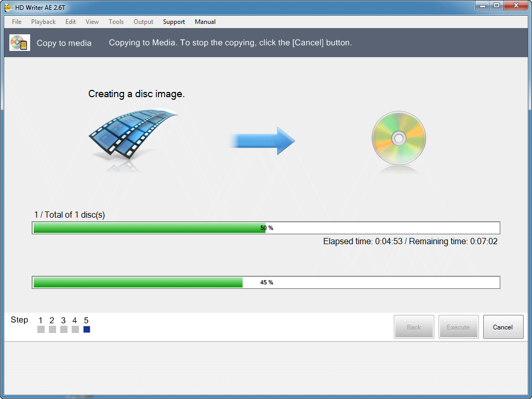Maximize the HD Writer AE window

496,5
